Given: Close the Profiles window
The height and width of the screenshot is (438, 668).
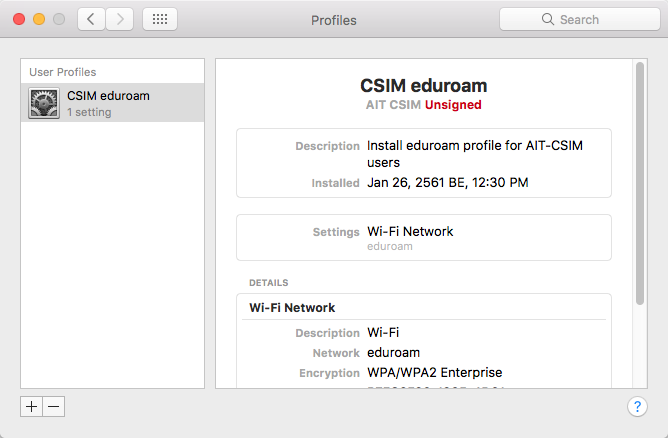Looking at the screenshot, I should pyautogui.click(x=19, y=19).
